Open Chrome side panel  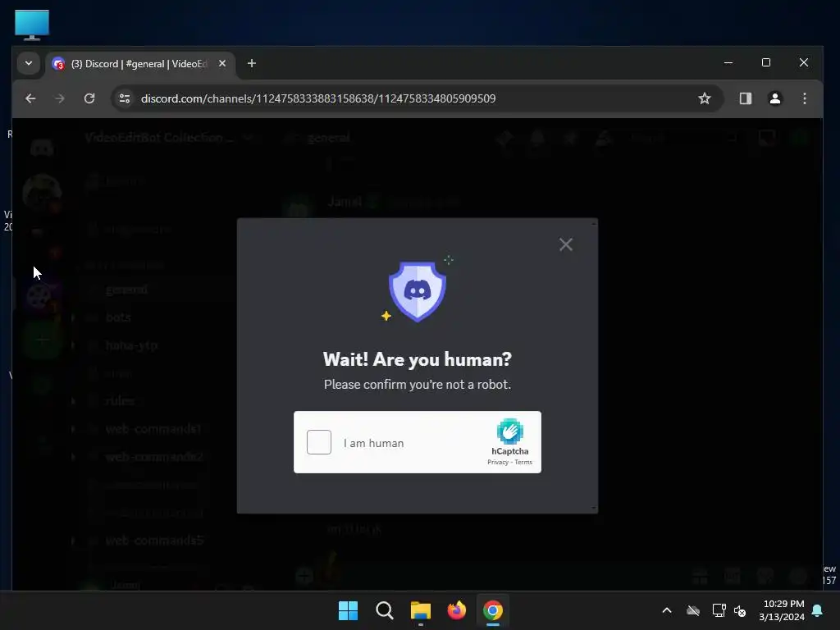745,98
